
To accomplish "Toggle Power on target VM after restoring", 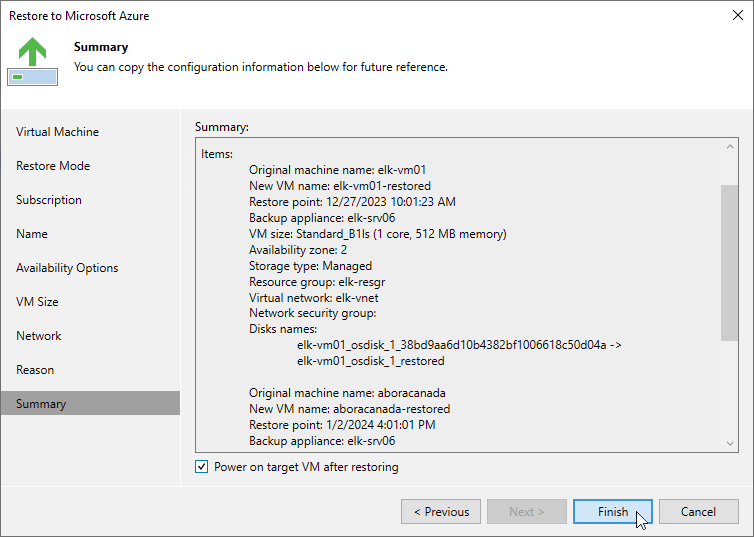I will pyautogui.click(x=201, y=466).
